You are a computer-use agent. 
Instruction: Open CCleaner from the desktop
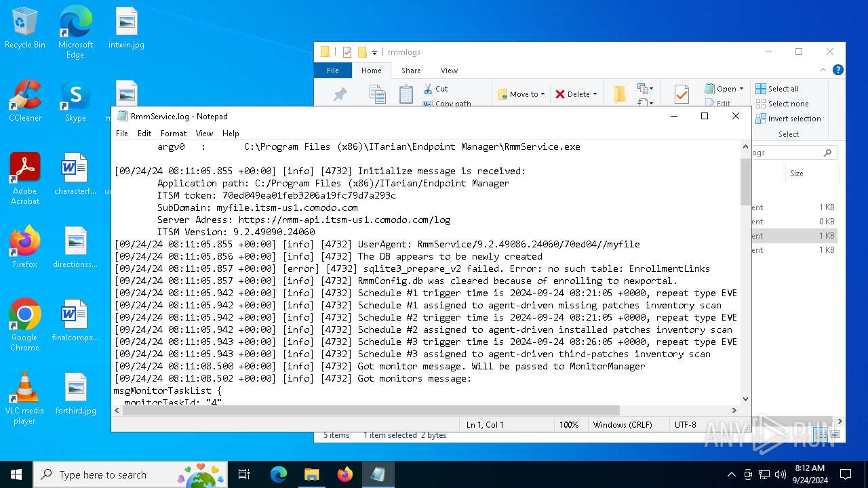pos(25,102)
